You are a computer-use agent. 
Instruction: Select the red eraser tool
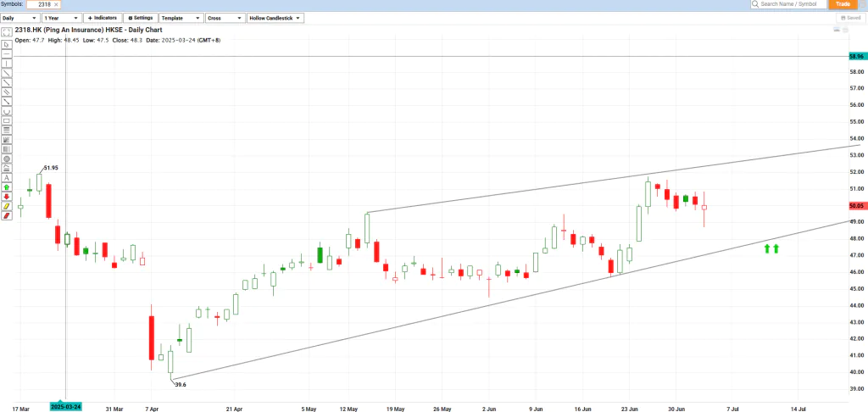tap(7, 215)
